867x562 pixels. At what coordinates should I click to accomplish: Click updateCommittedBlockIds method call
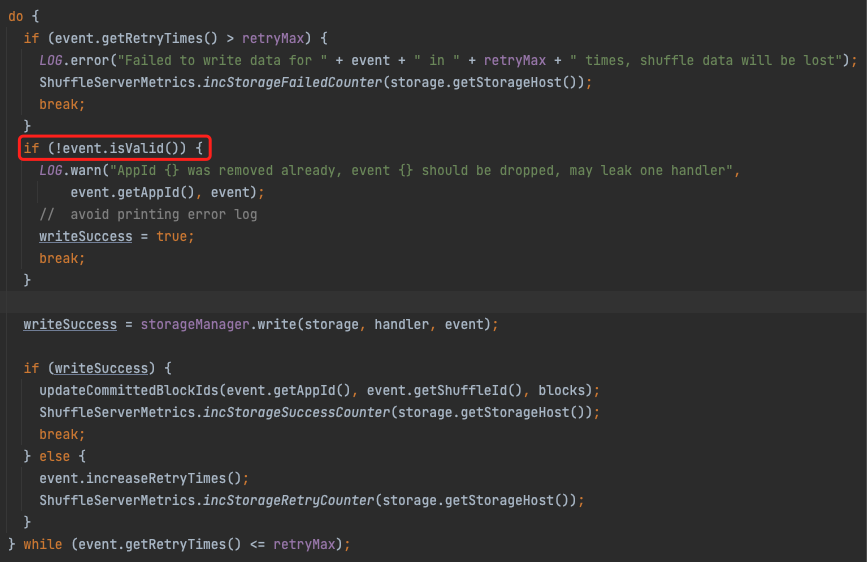(319, 391)
